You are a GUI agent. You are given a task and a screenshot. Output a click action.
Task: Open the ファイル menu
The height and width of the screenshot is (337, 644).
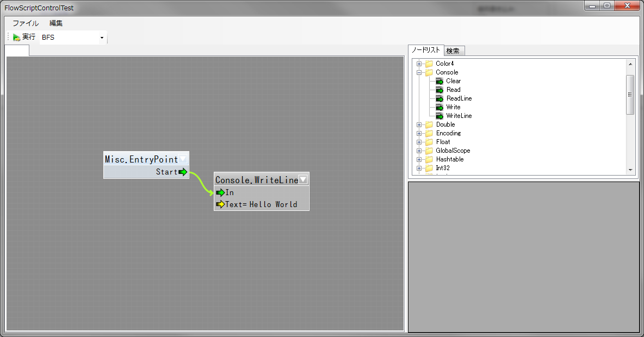(26, 23)
